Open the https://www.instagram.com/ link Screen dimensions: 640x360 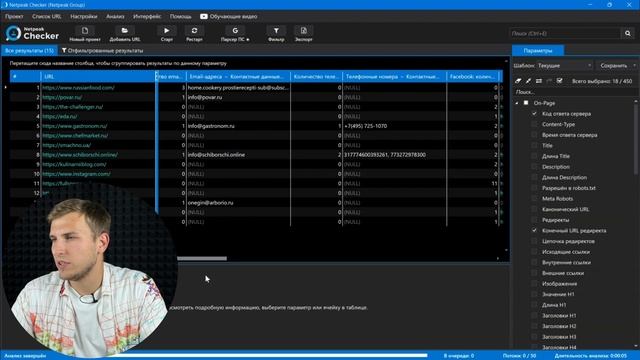pyautogui.click(x=76, y=174)
